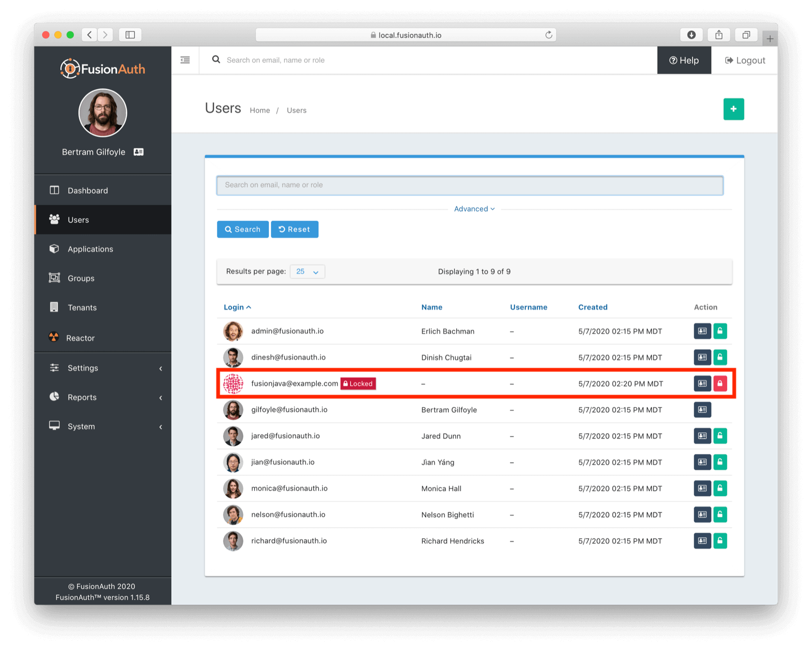
Task: Lock the nelson@fusionauth.io account
Action: (720, 514)
